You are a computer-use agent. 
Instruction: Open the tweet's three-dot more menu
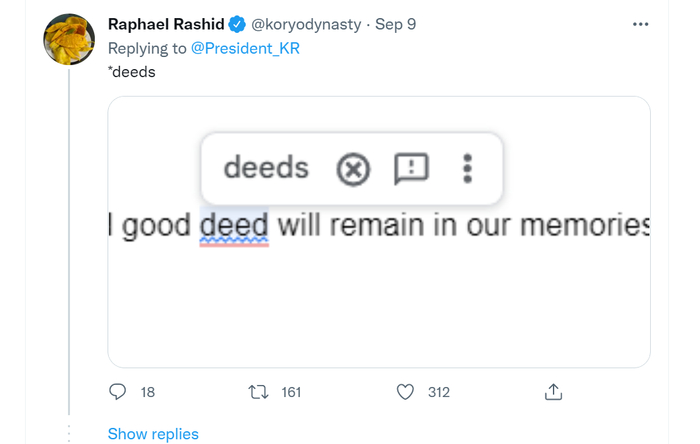click(640, 24)
